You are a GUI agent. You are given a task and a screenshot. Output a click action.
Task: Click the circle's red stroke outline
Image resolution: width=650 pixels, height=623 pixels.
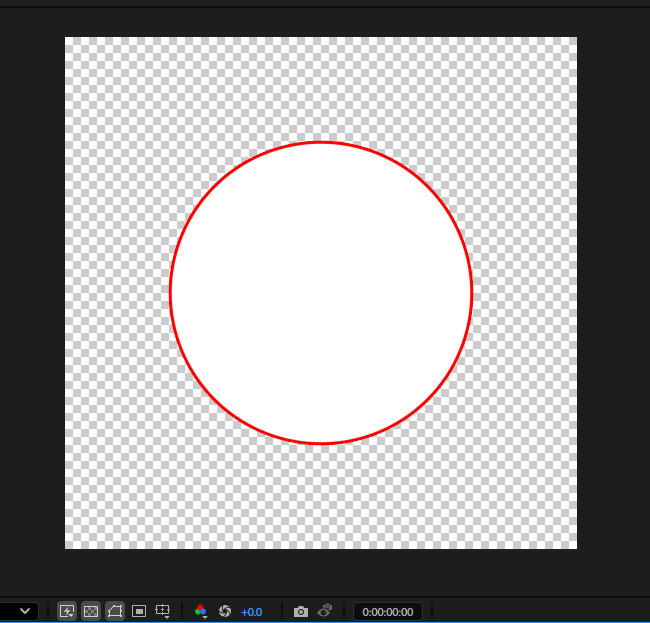point(321,143)
